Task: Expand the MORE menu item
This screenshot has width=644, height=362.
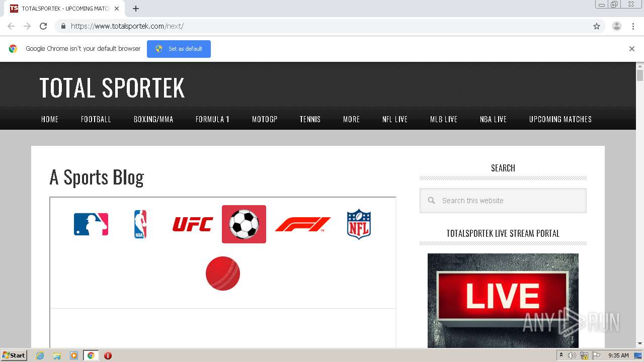Action: coord(352,119)
